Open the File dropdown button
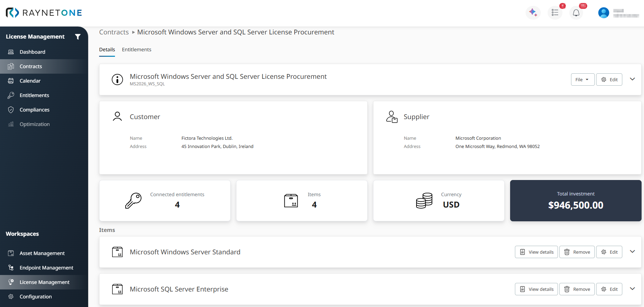This screenshot has height=307, width=644. click(583, 80)
